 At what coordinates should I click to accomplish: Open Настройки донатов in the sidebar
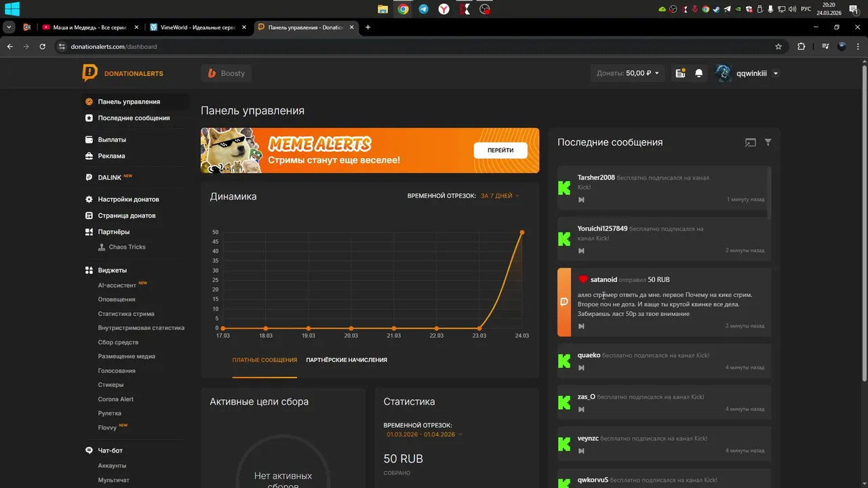(128, 199)
